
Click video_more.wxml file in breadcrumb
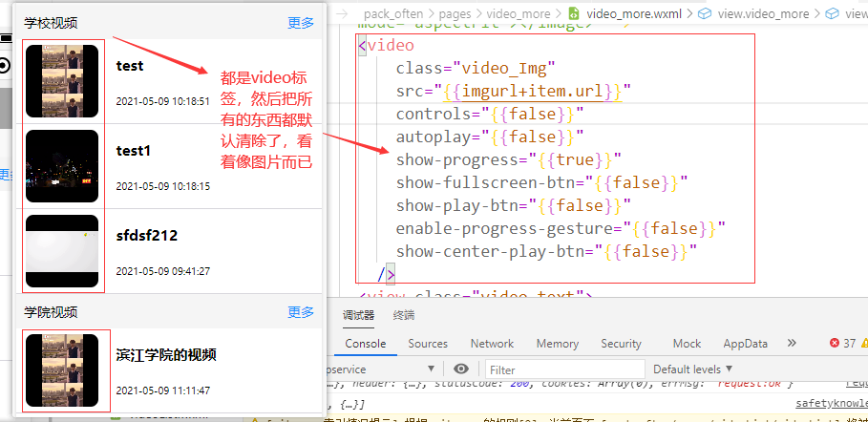(634, 14)
